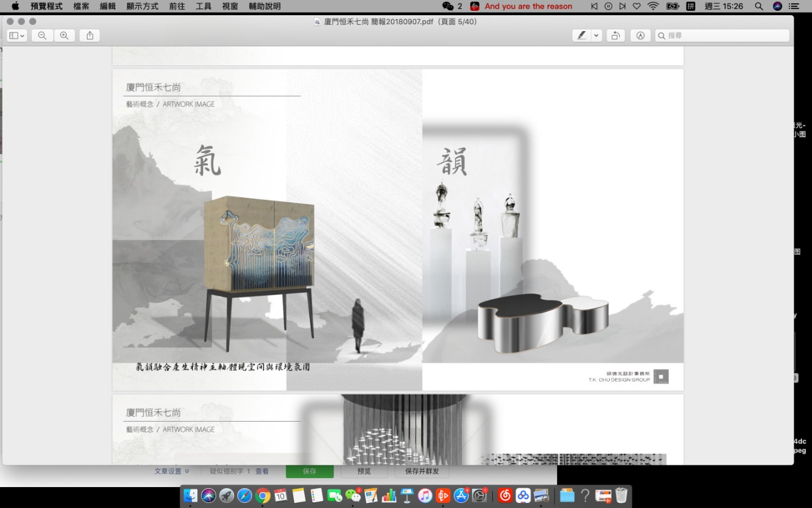Click the 保存并群发 button

point(422,471)
